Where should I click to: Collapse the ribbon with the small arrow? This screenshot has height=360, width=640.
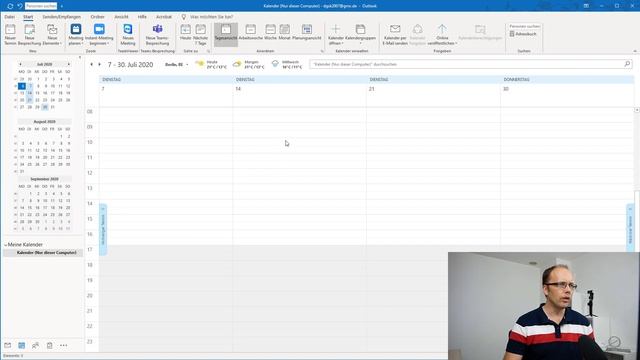point(635,51)
